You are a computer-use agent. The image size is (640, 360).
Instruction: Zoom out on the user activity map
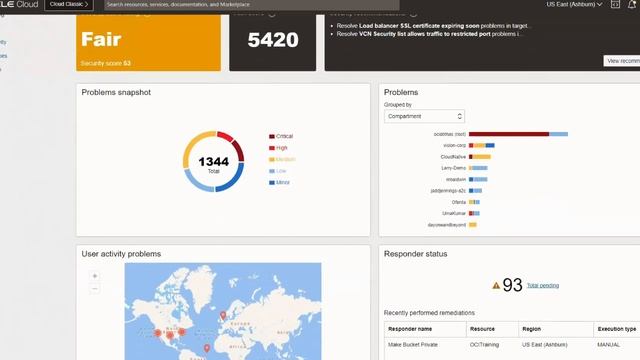click(x=95, y=289)
